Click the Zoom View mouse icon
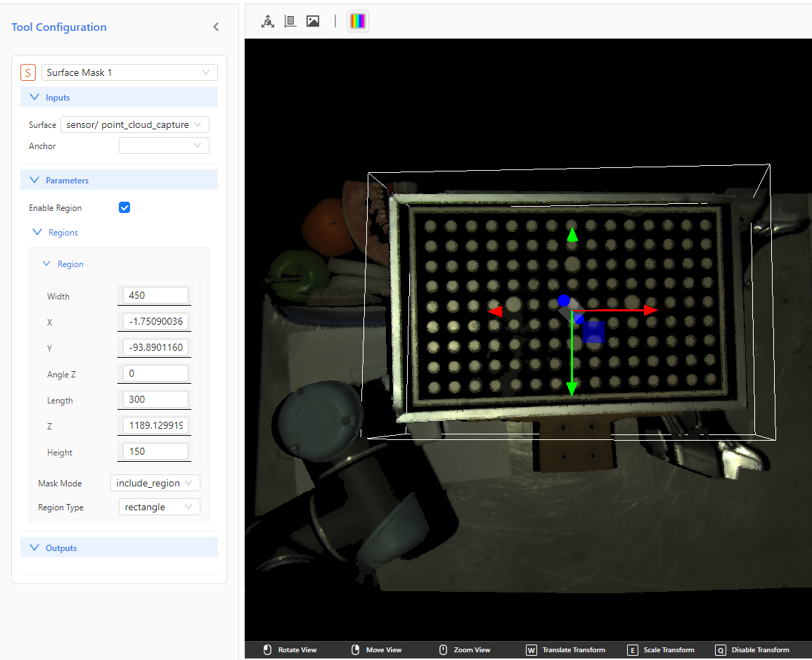 coord(444,649)
